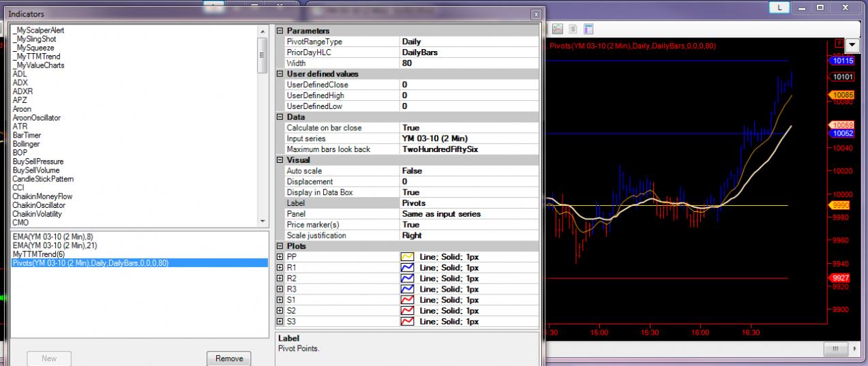The height and width of the screenshot is (366, 868).
Task: Click the Remove button
Action: coord(228,359)
